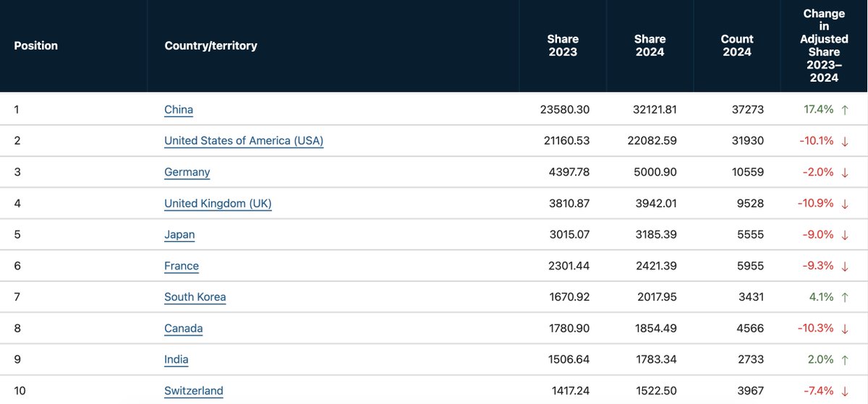868x404 pixels.
Task: Click the Count 2024 column header
Action: [x=737, y=46]
